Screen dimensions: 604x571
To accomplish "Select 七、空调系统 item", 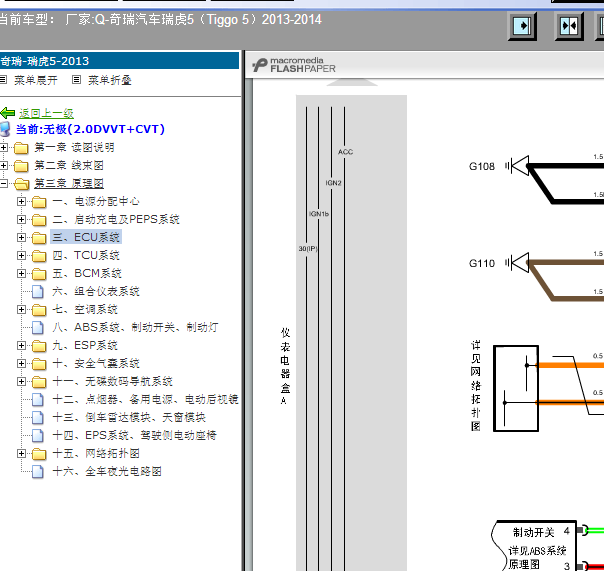I will (x=85, y=309).
